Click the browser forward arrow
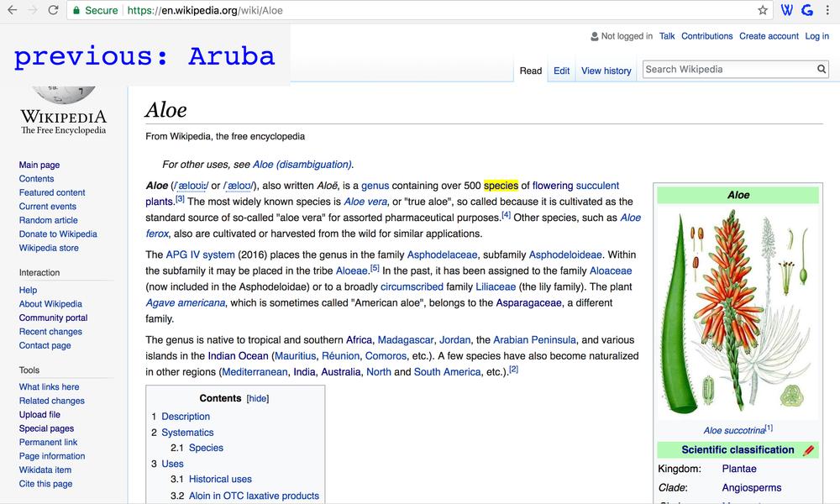 point(32,10)
